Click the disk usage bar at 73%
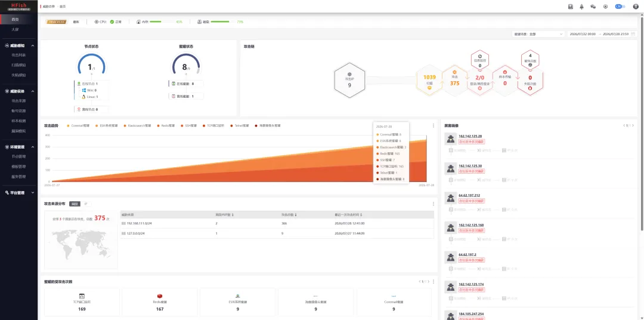Viewport: 644px width, 320px height. pyautogui.click(x=222, y=22)
